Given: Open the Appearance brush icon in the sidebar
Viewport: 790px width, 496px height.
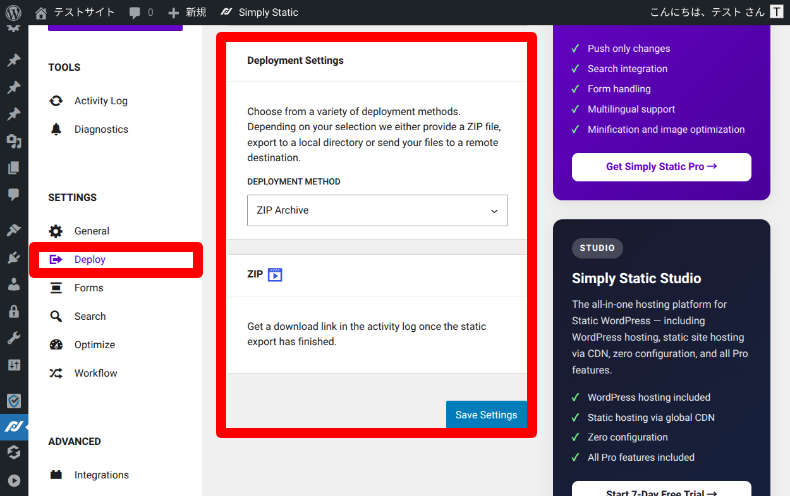Looking at the screenshot, I should 14,230.
